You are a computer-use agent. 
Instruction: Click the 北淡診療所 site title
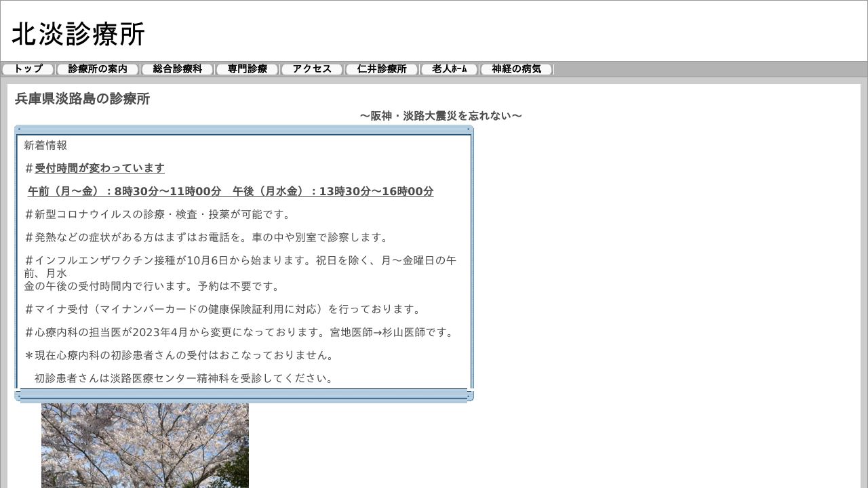pos(76,32)
